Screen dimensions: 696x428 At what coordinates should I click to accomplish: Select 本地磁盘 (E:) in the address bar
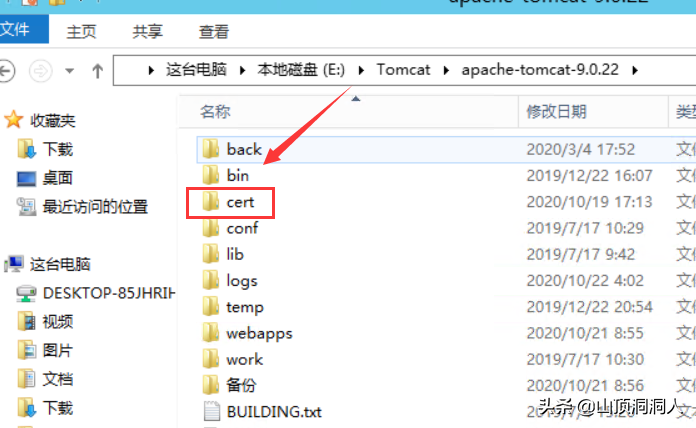click(301, 70)
